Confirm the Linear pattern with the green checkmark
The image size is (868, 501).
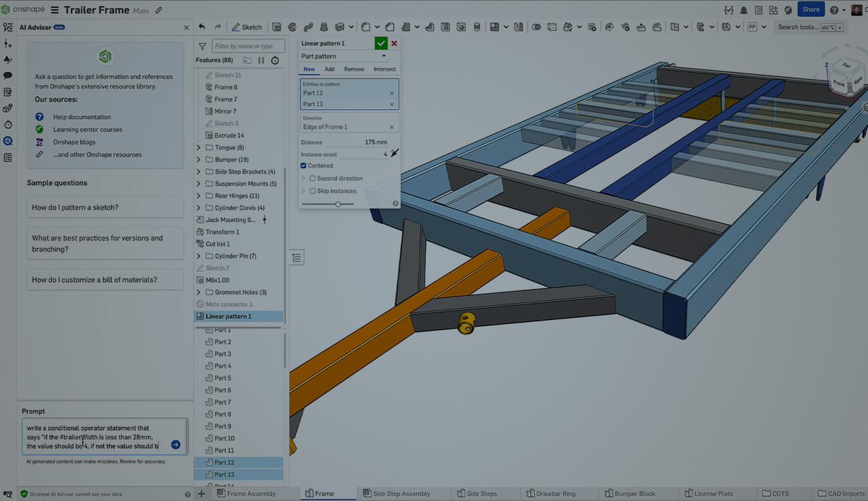coord(381,43)
